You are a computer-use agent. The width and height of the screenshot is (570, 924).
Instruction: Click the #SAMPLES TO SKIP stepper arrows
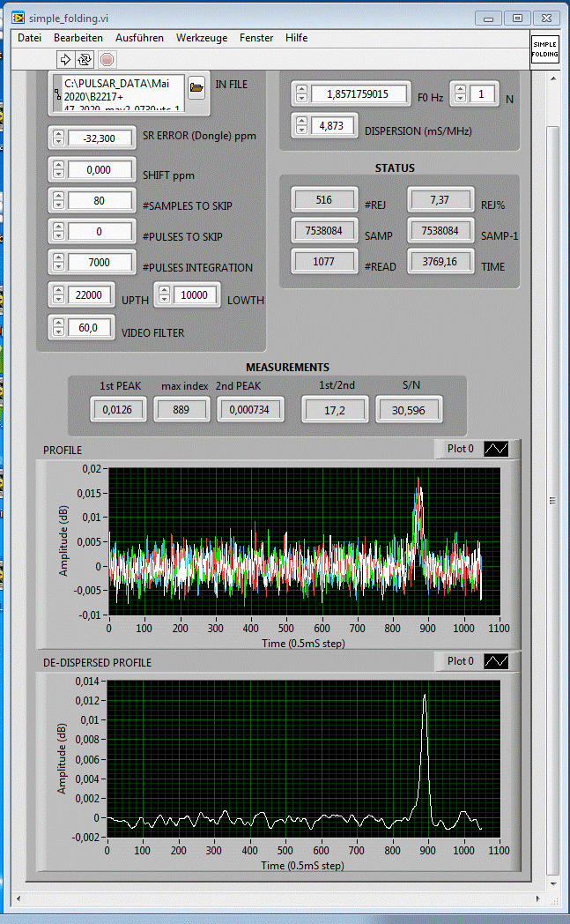tap(58, 201)
